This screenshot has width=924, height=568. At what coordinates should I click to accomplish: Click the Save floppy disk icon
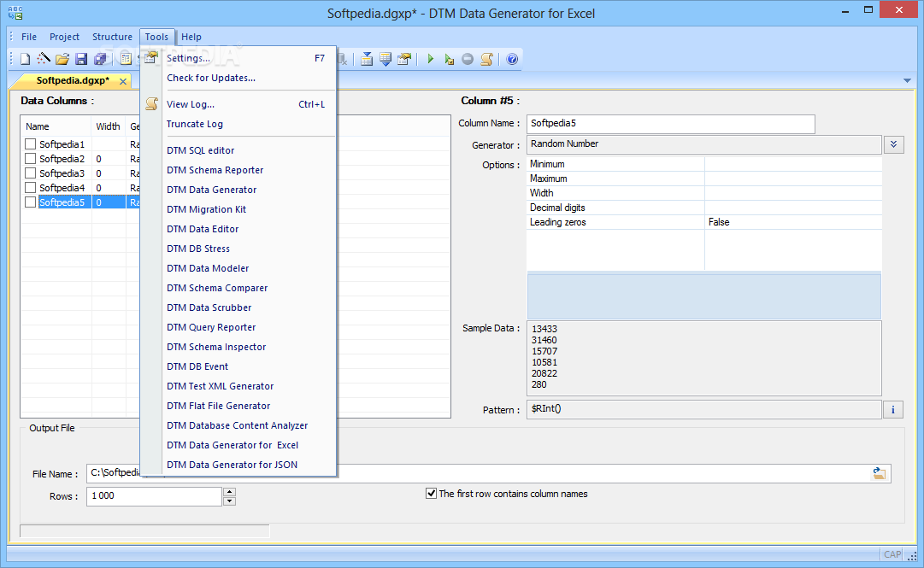(x=81, y=59)
